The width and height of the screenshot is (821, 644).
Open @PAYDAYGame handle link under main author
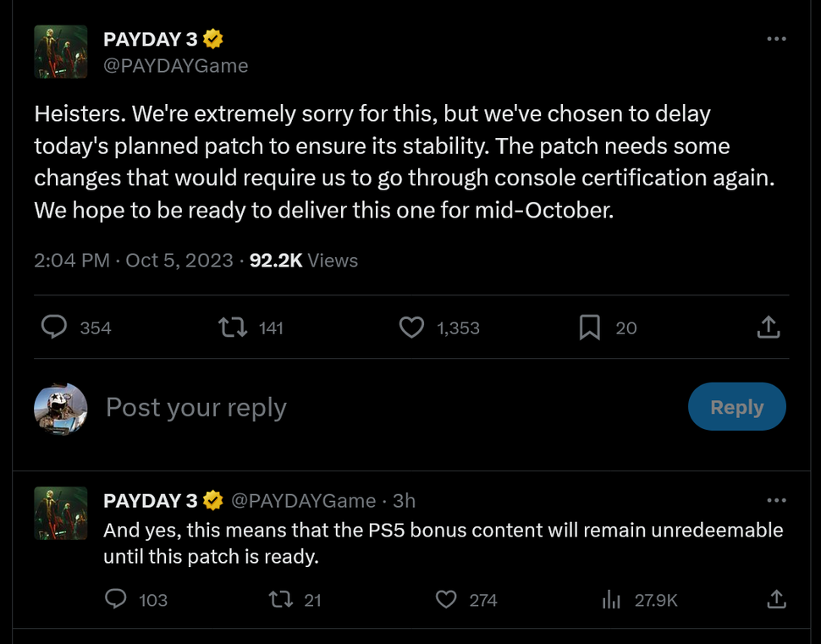[176, 65]
